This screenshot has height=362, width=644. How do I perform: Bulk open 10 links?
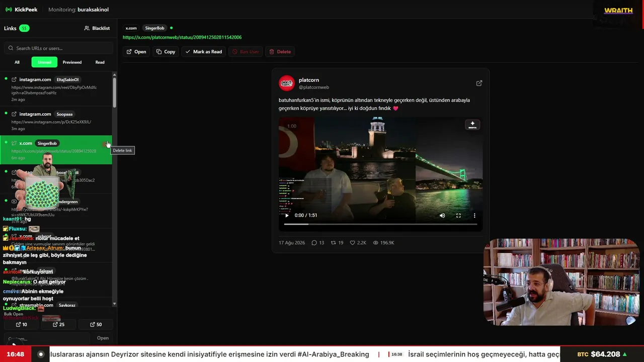click(21, 324)
